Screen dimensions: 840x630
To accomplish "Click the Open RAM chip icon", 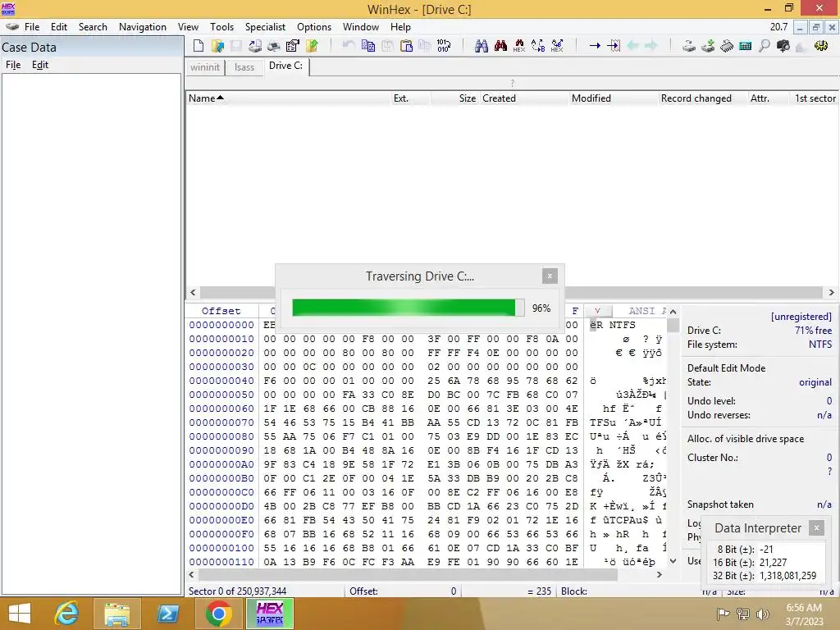I will (727, 46).
